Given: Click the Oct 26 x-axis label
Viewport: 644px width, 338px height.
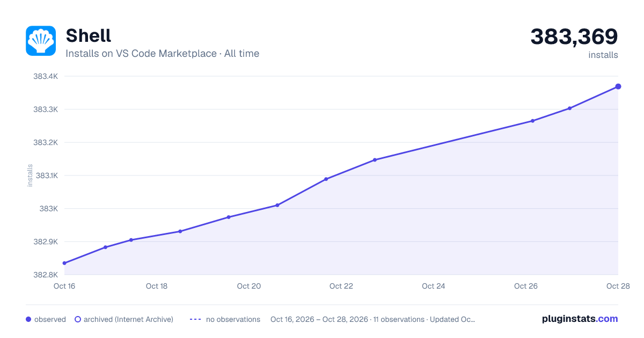Looking at the screenshot, I should (x=526, y=286).
